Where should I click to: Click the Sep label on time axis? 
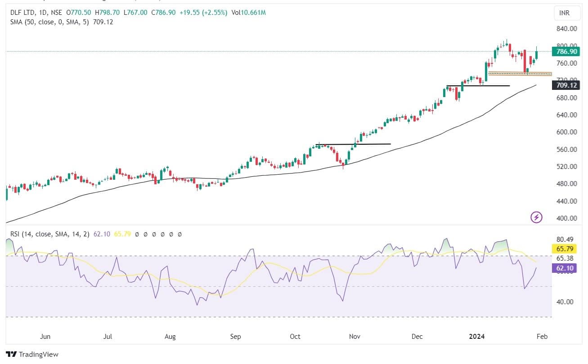click(235, 337)
